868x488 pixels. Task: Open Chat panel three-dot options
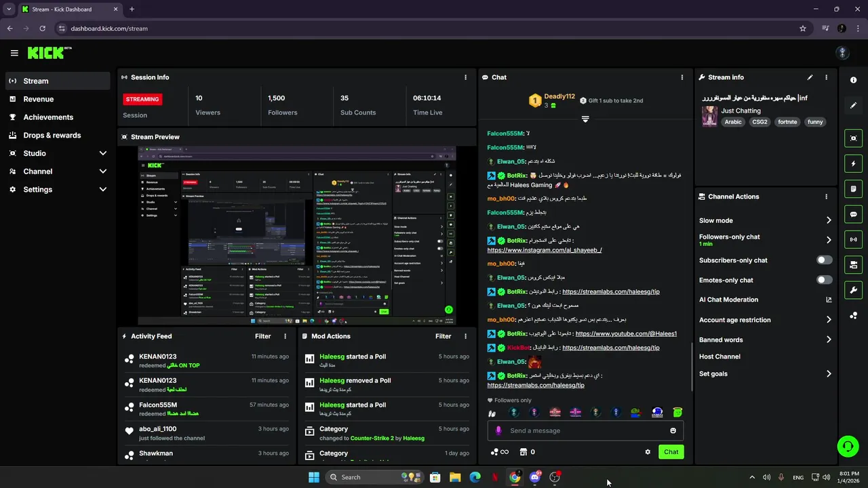point(682,77)
